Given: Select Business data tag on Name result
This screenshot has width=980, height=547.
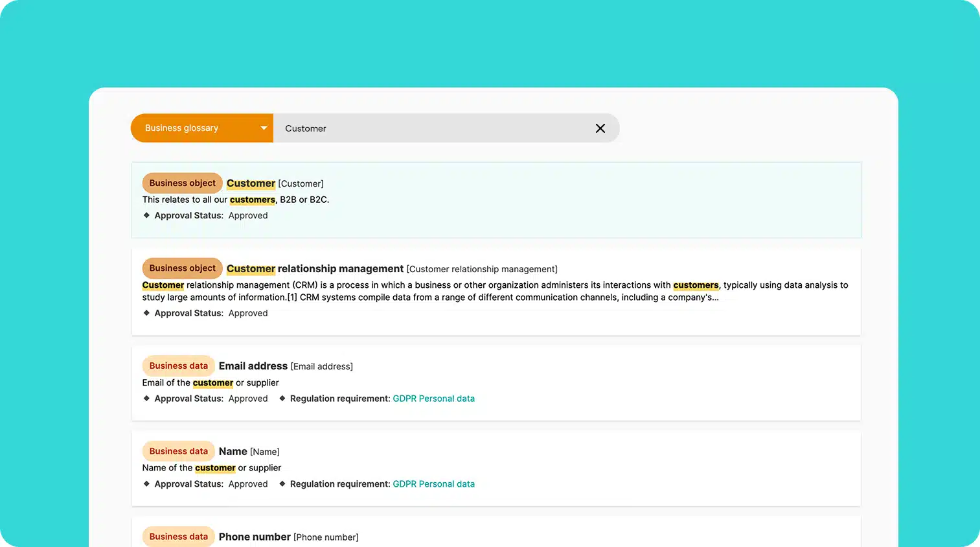Looking at the screenshot, I should coord(179,451).
